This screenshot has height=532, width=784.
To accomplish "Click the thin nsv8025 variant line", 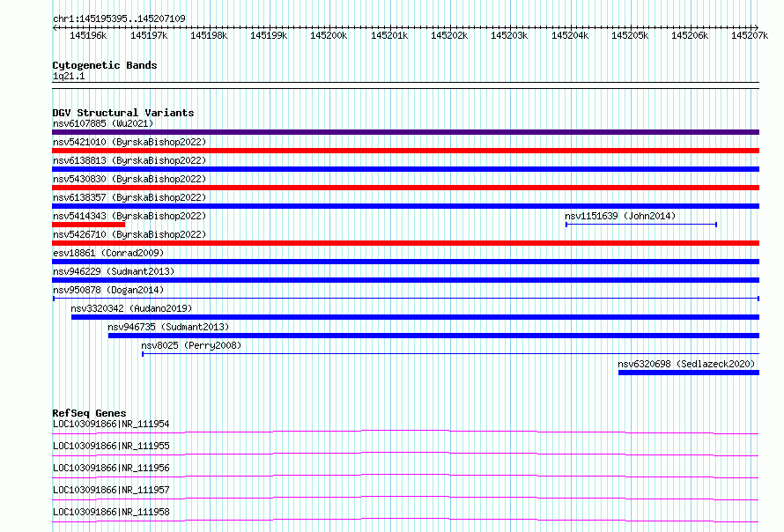I will [450, 354].
